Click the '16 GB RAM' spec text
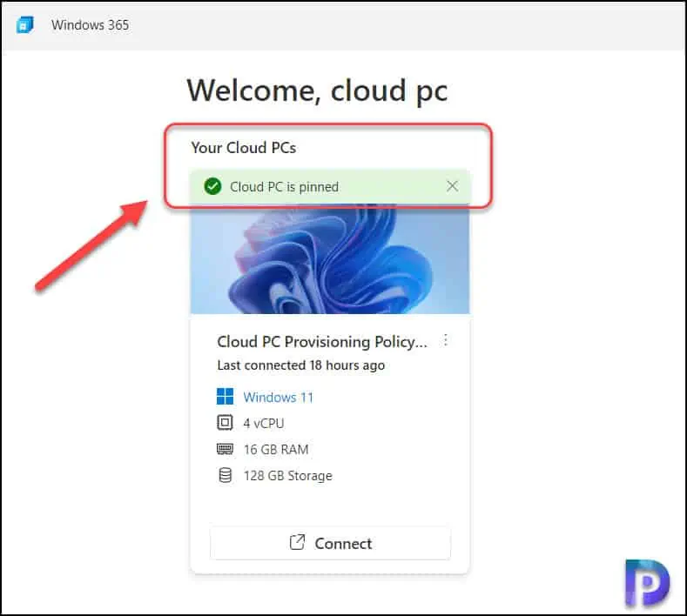Image resolution: width=687 pixels, height=616 pixels. (276, 450)
